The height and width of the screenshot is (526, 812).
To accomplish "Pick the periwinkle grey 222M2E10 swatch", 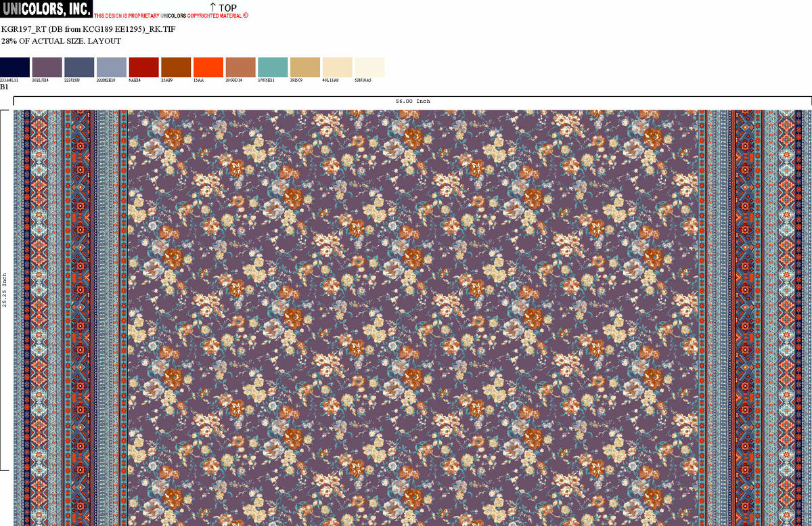I will 112,67.
